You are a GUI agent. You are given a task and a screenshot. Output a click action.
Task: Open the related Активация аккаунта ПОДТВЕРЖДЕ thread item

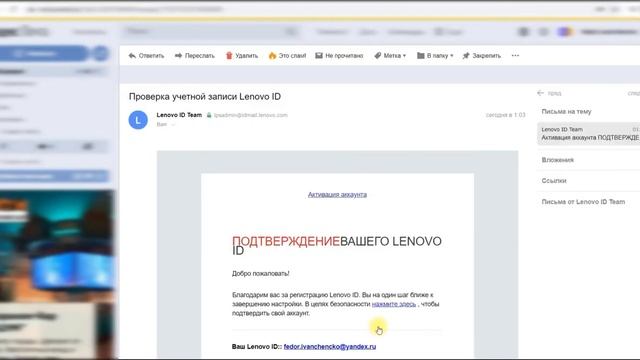point(589,133)
